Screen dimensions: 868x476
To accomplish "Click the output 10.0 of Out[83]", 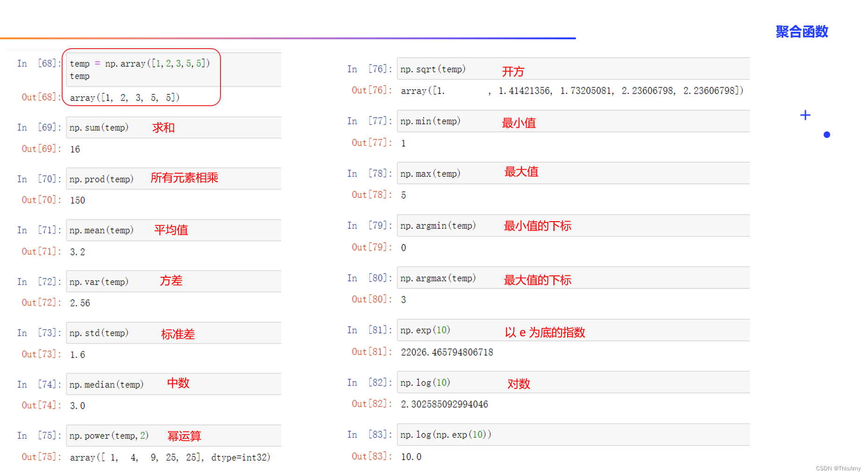I will pos(411,456).
